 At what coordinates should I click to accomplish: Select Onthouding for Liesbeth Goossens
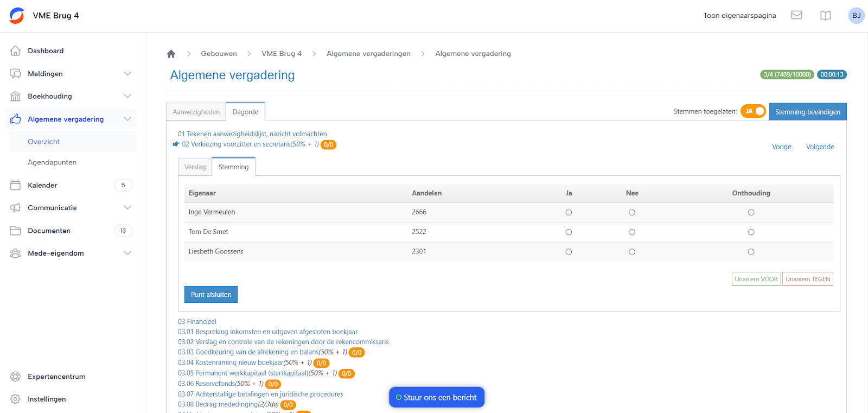click(x=751, y=252)
